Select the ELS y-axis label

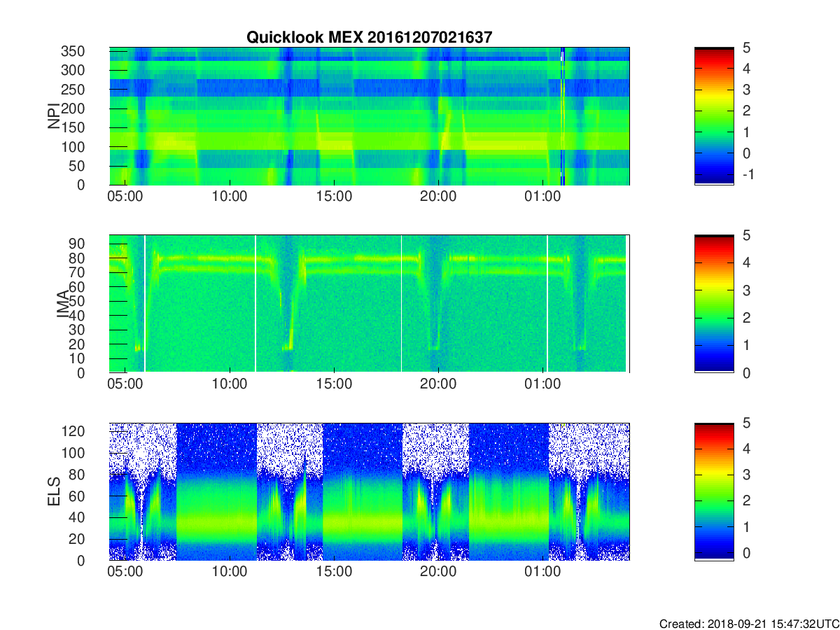pos(53,491)
